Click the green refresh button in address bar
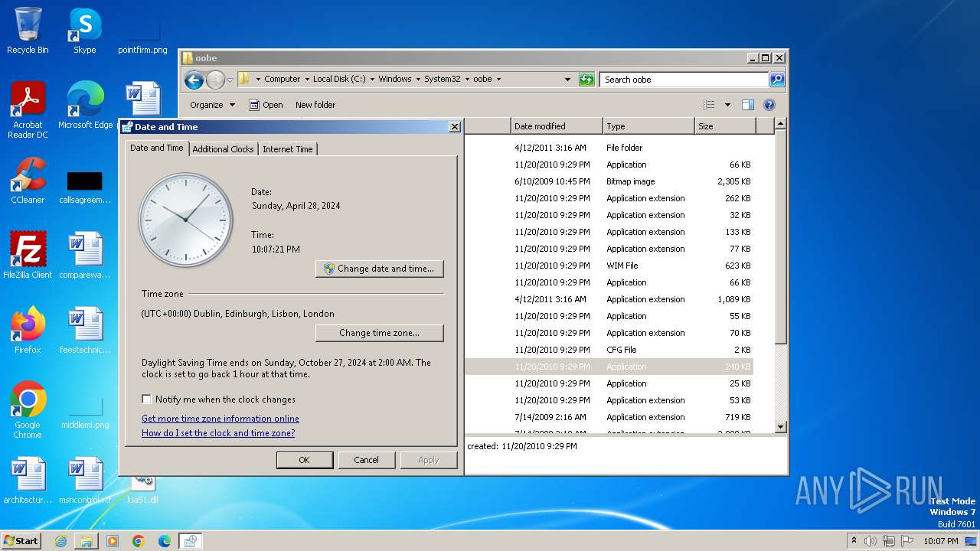The image size is (980, 551). click(x=586, y=80)
